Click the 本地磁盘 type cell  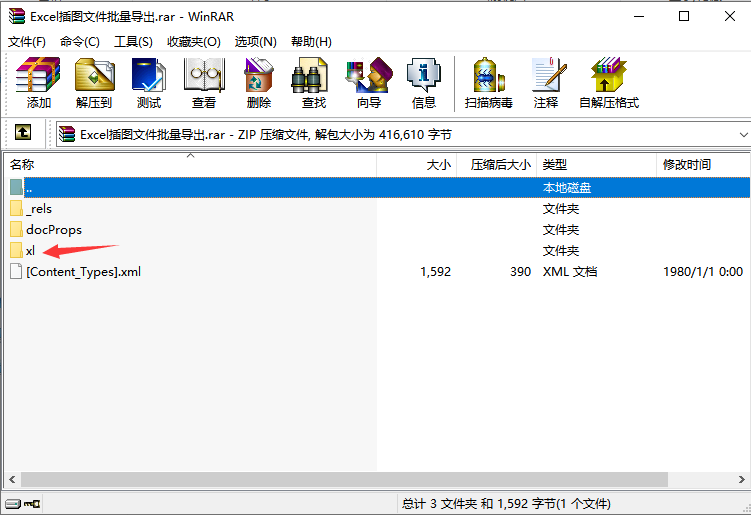[x=567, y=187]
